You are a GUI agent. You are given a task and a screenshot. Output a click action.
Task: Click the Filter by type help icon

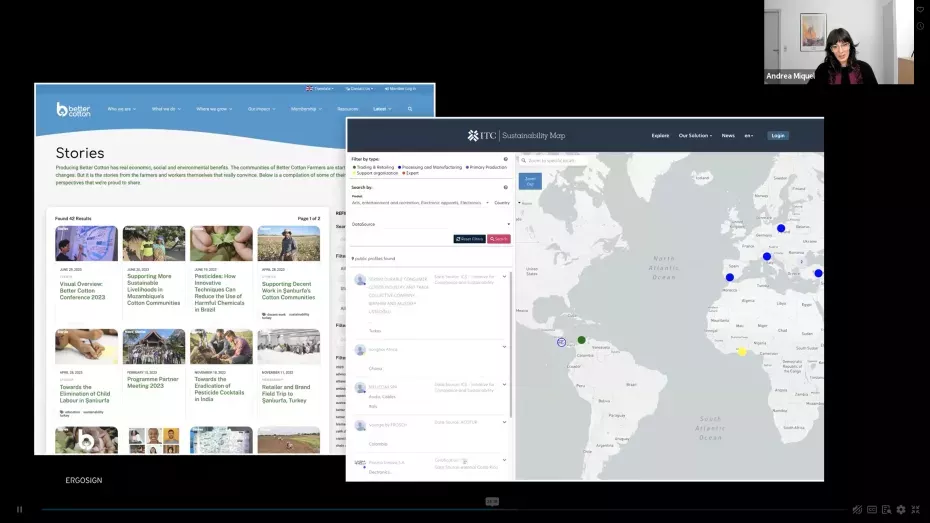point(505,159)
